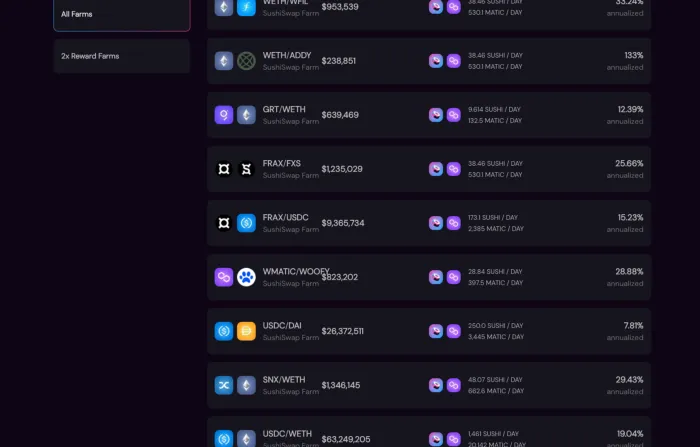Open the SNX/WETH pair name

284,380
